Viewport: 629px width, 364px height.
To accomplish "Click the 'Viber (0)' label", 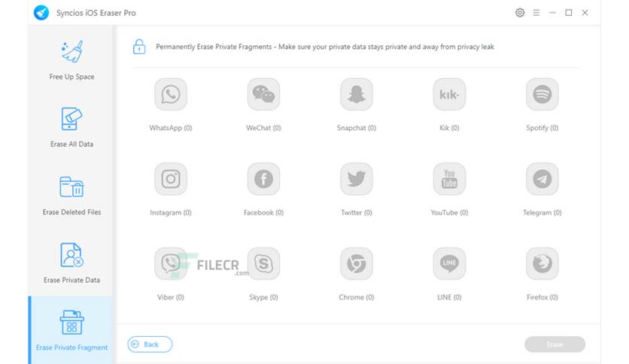I will (171, 297).
